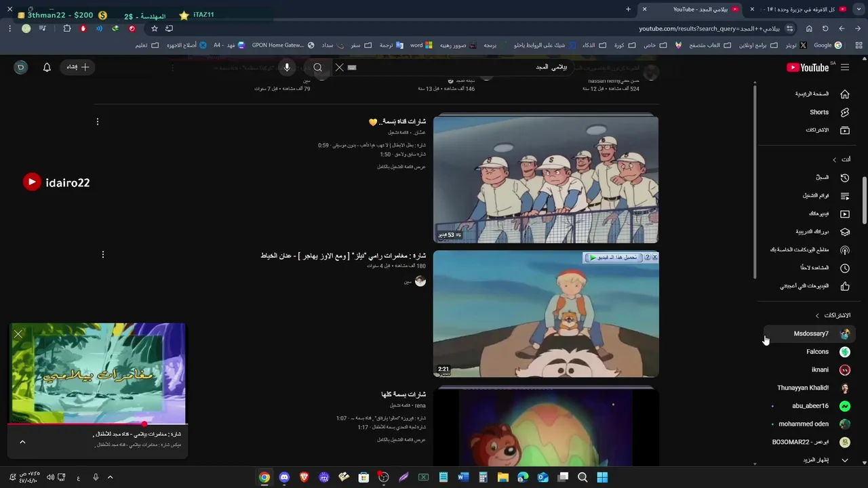Open Msdossary7 subscription channel
Image resolution: width=868 pixels, height=488 pixels.
809,333
